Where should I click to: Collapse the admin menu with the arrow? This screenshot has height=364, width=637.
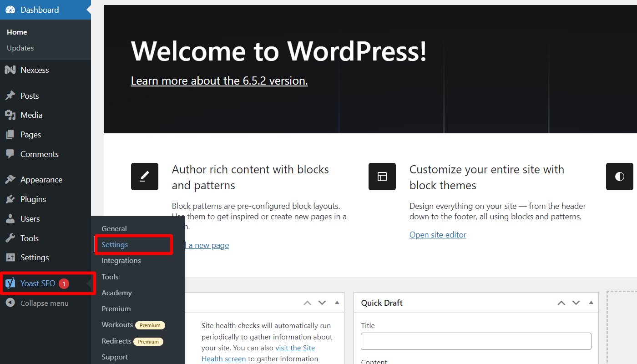(x=10, y=303)
